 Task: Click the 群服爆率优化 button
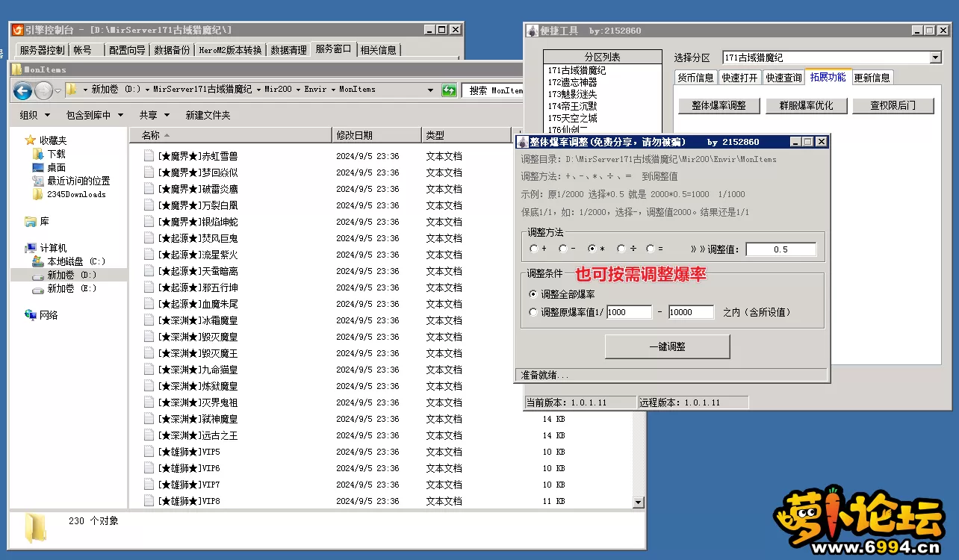pyautogui.click(x=805, y=105)
